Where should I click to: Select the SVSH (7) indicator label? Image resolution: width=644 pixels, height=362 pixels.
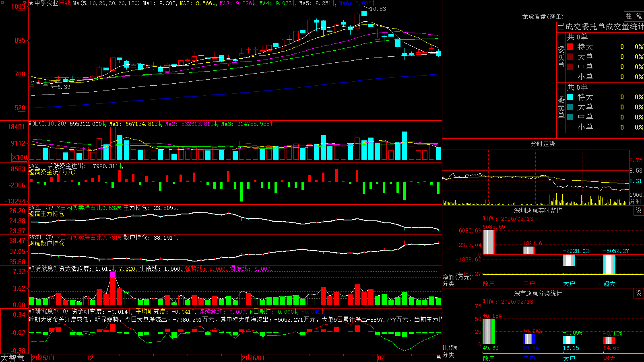point(41,238)
